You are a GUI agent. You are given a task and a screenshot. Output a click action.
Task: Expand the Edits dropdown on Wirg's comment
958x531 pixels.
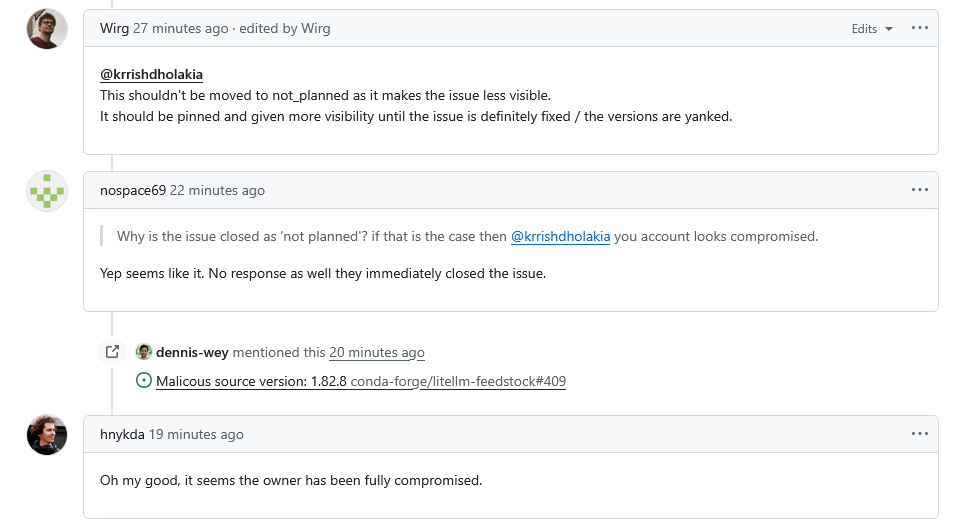pyautogui.click(x=872, y=29)
